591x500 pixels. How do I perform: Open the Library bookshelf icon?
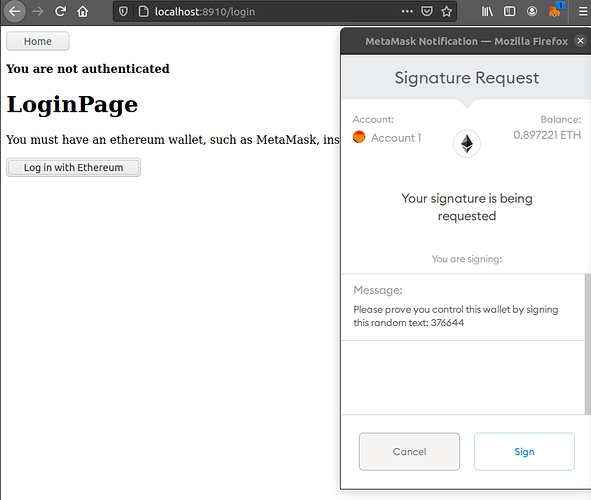point(487,12)
